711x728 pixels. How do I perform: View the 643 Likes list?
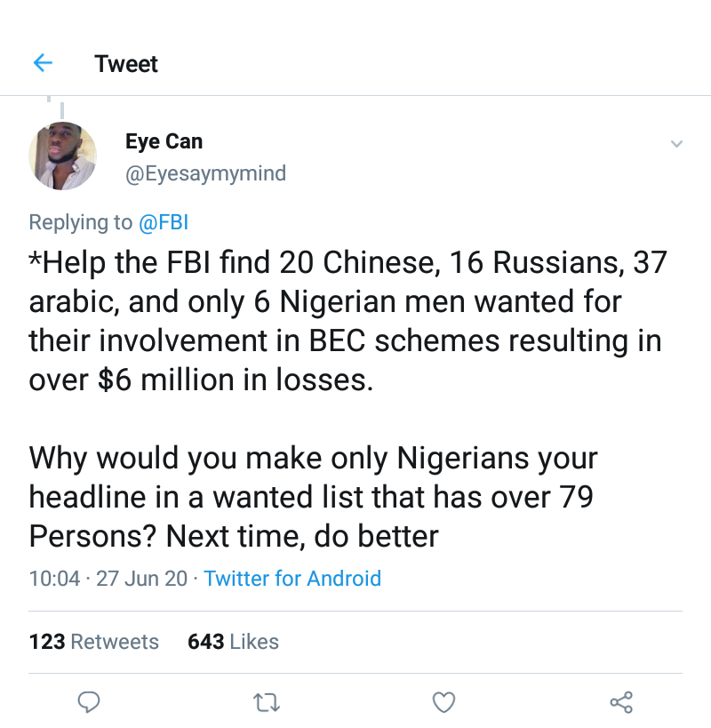click(x=234, y=642)
